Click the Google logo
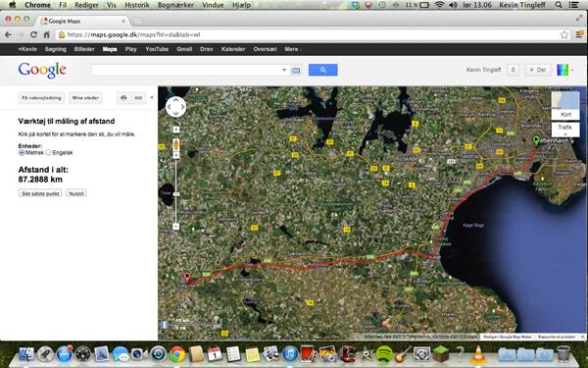This screenshot has width=588, height=368. click(42, 71)
